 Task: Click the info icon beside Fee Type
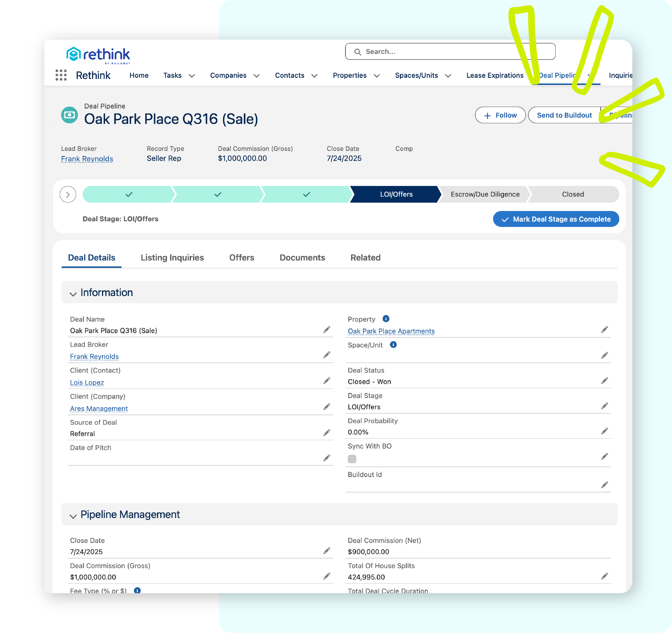coord(137,590)
